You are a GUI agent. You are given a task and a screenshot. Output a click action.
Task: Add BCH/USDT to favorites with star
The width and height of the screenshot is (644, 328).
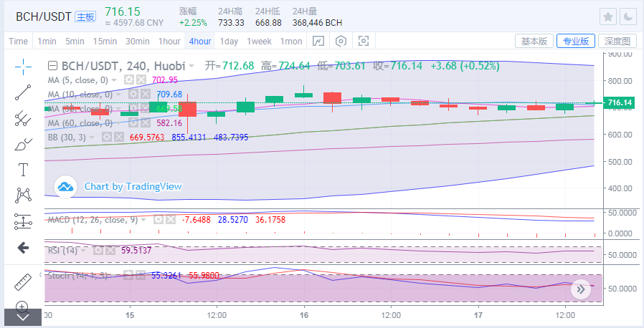608,16
